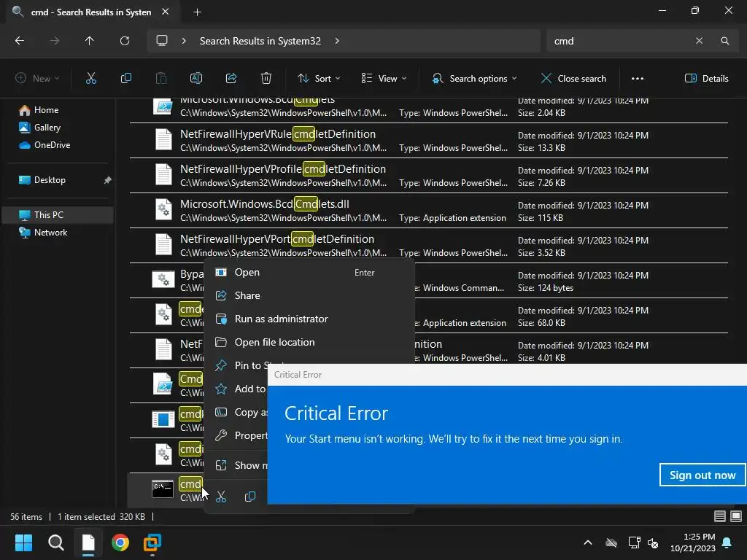Toggle the Details pane button
This screenshot has width=747, height=560.
click(706, 79)
